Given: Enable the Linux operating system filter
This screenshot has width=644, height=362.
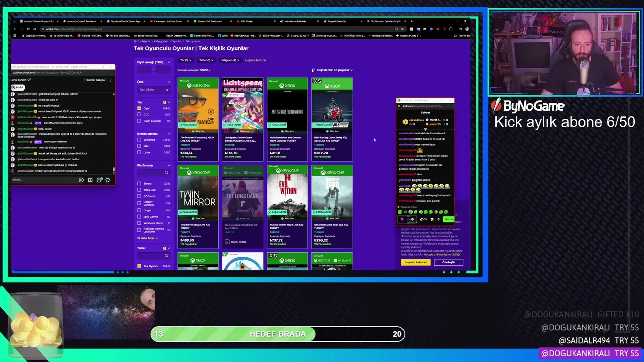Looking at the screenshot, I should tap(139, 152).
